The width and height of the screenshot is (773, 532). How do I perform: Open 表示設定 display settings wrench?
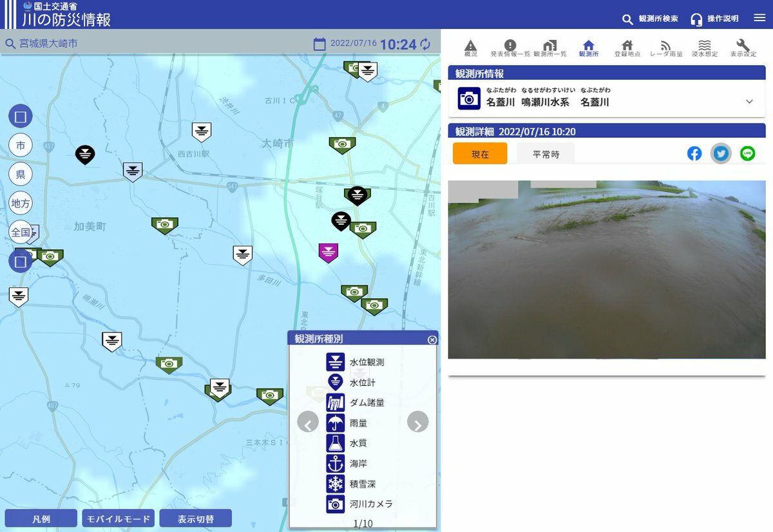[x=743, y=48]
